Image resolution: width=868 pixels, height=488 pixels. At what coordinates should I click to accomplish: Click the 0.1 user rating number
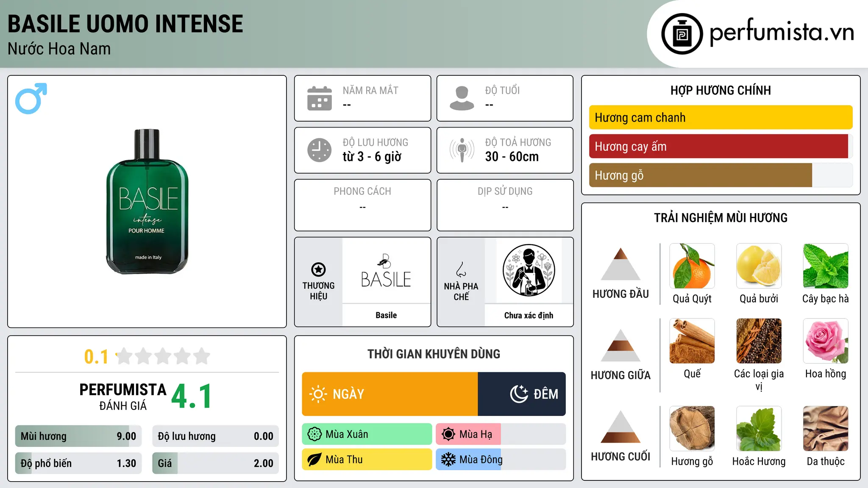tap(96, 357)
